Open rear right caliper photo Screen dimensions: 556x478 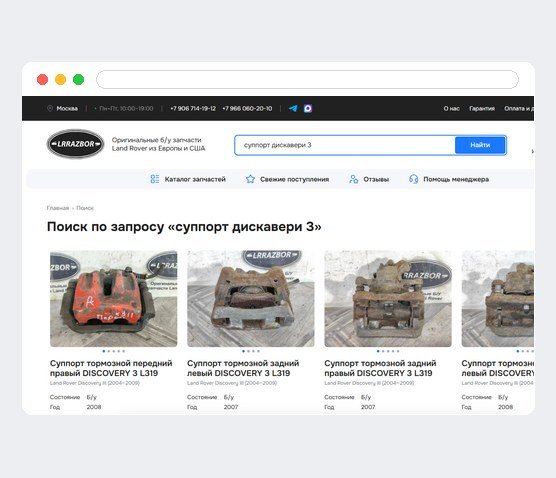point(388,299)
